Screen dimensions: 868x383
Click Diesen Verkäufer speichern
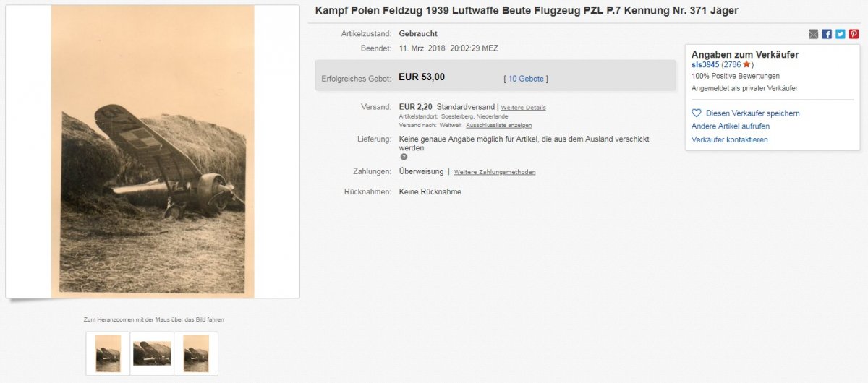(x=752, y=113)
